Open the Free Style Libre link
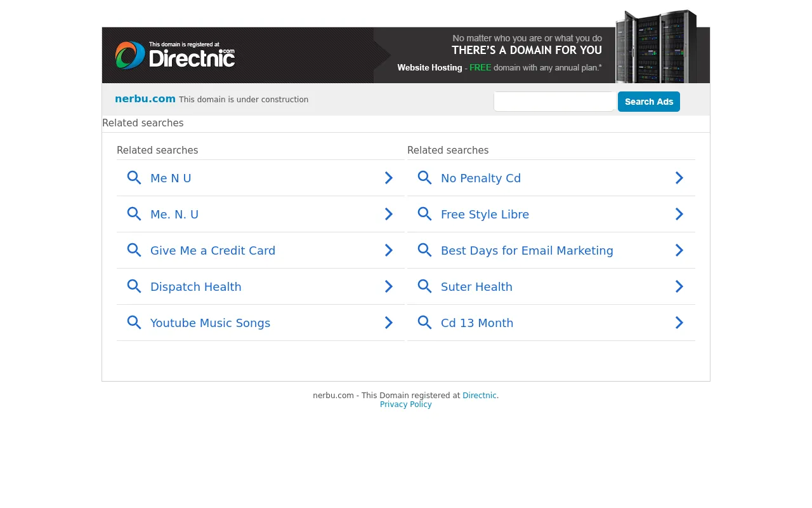 485,215
